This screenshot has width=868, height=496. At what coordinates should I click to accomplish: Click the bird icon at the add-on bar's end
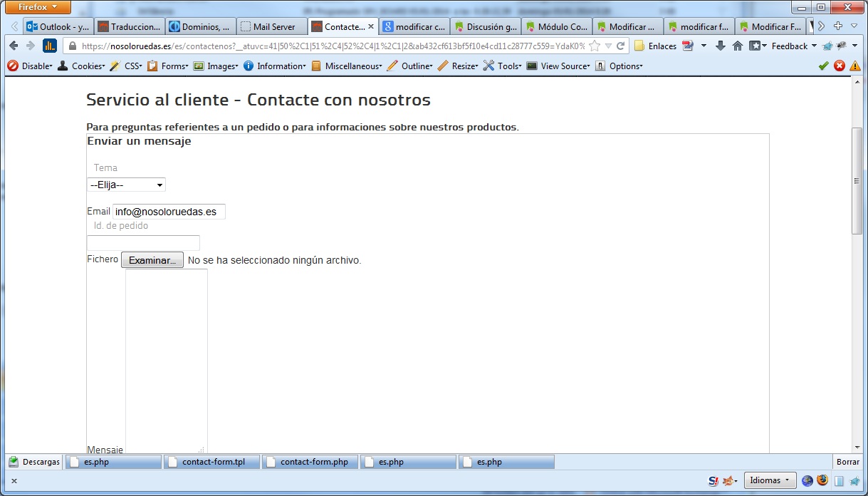tap(854, 480)
